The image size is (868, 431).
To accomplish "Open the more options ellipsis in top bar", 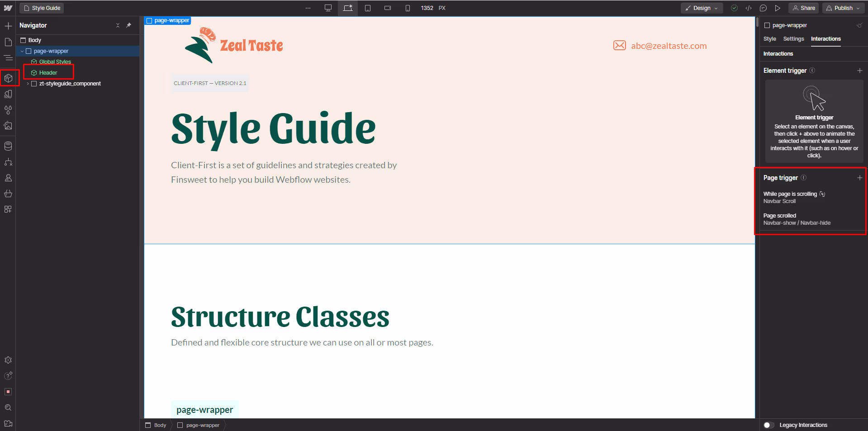I will click(x=308, y=8).
